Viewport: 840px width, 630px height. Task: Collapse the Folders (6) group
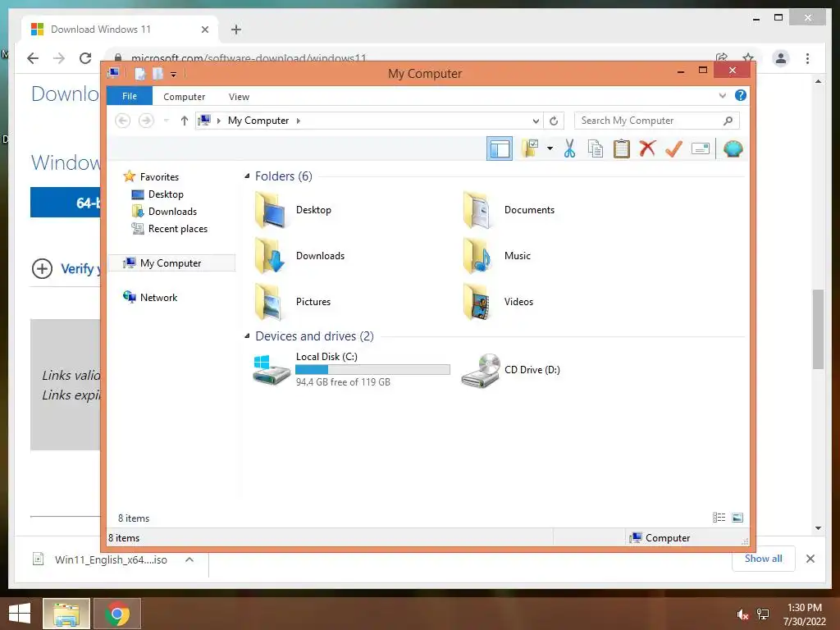point(247,176)
